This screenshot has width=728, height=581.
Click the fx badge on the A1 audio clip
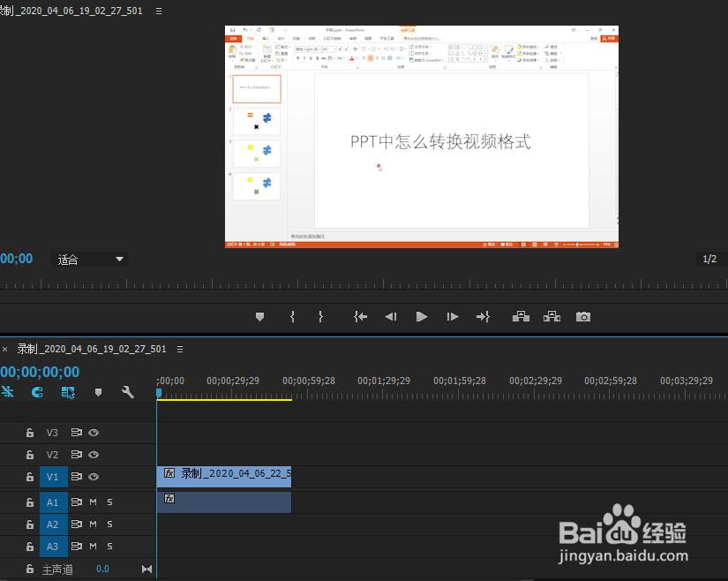click(169, 499)
